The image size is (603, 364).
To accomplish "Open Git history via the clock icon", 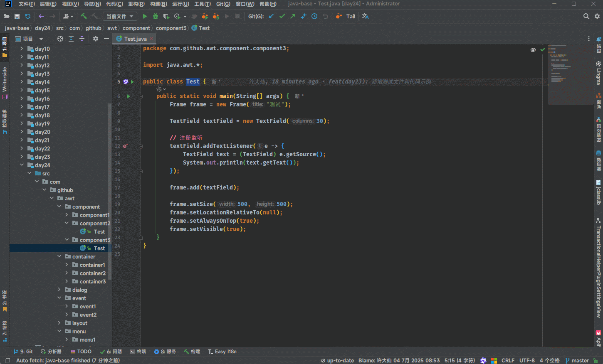I will 314,16.
